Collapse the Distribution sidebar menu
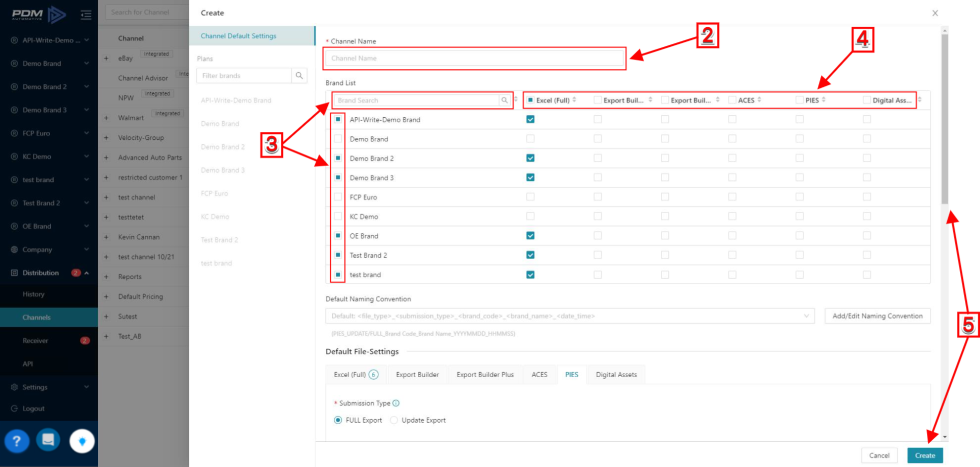The image size is (980, 467). [86, 273]
